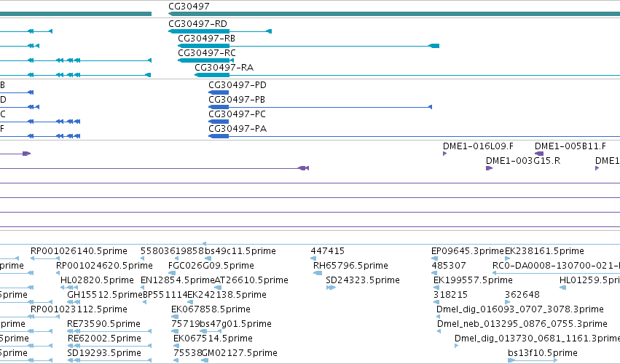Select feature labeled 362648

522,295
